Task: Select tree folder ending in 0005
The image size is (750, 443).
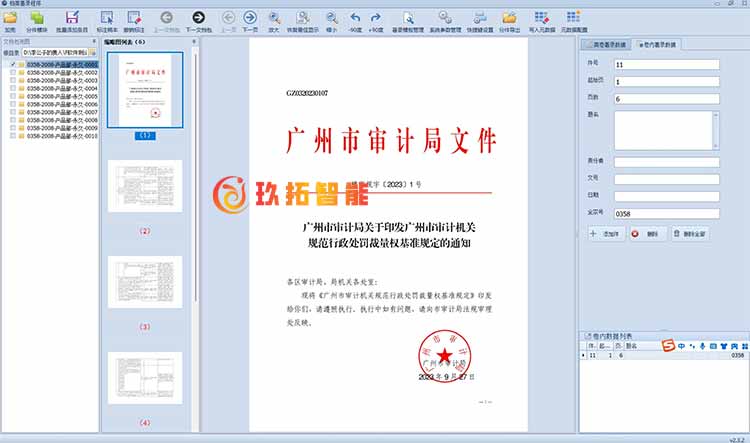Action: click(62, 96)
